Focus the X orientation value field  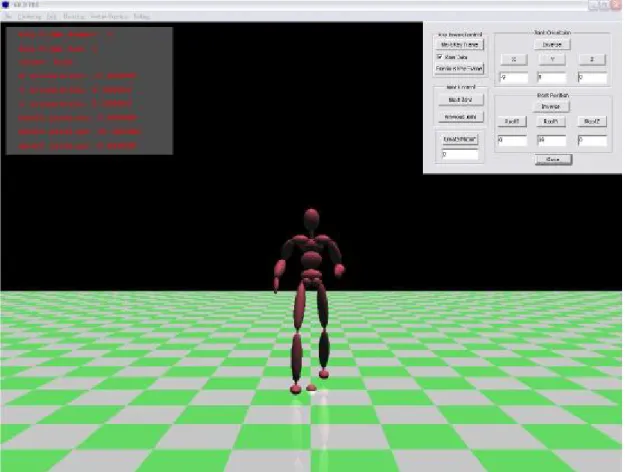514,78
